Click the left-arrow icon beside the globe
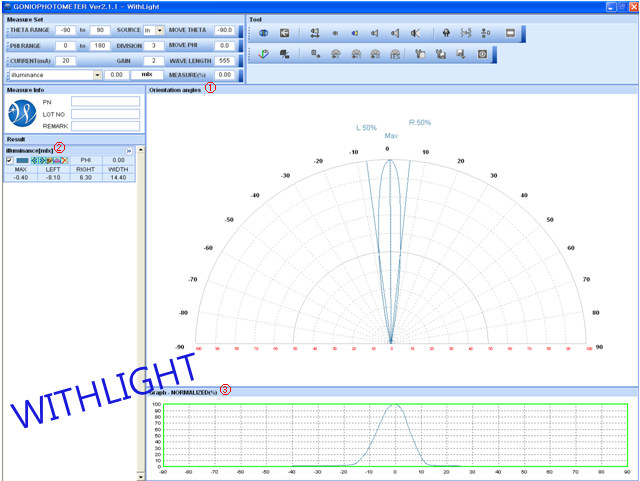The height and width of the screenshot is (481, 640). 284,32
